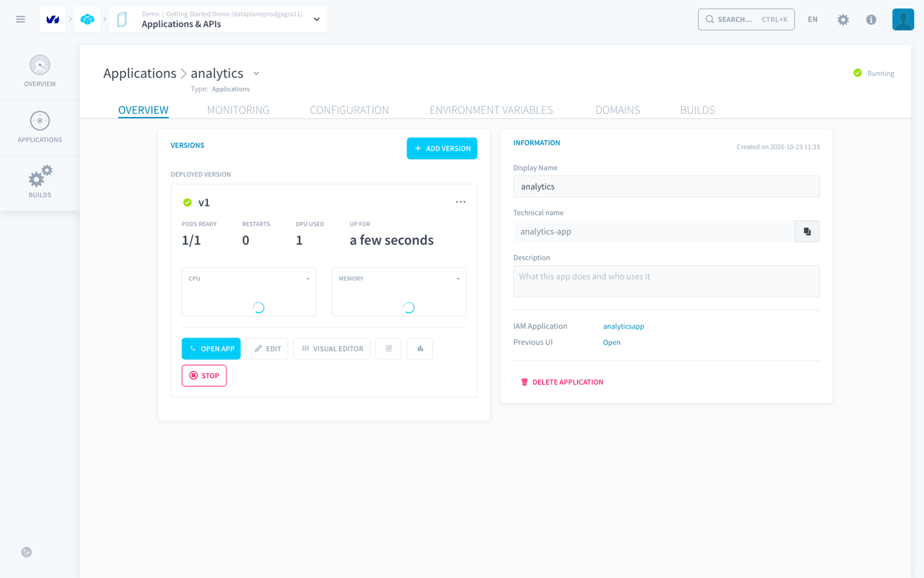
Task: Copy the technical name analytics-app
Action: pyautogui.click(x=807, y=231)
